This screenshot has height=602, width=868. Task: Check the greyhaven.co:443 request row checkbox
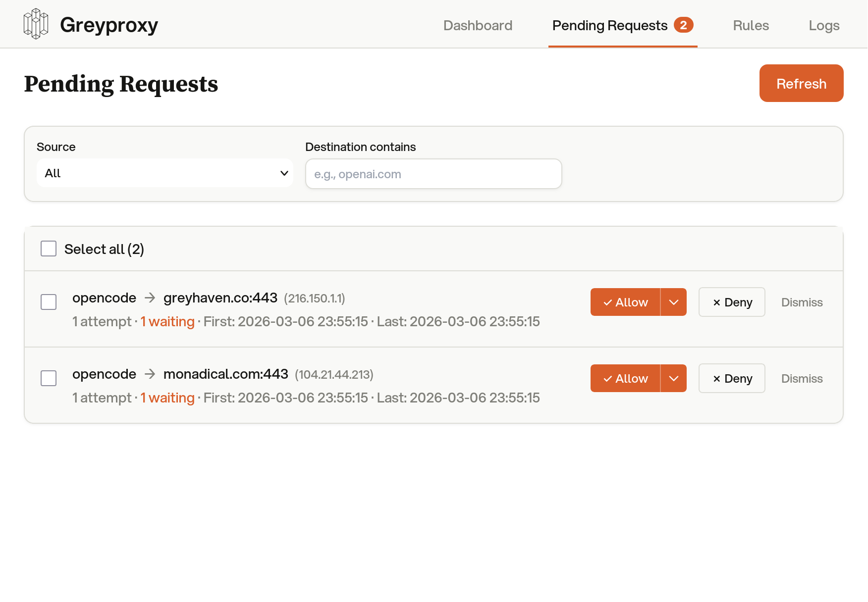pyautogui.click(x=48, y=301)
